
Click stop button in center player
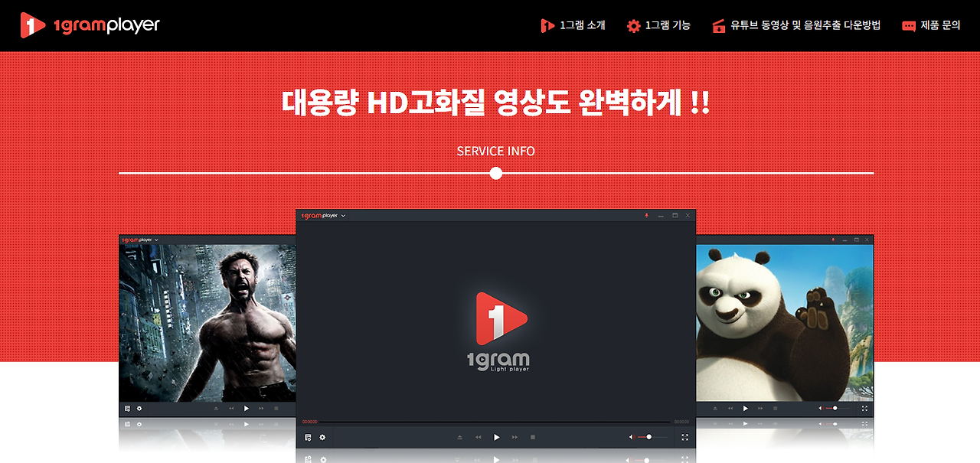coord(533,437)
